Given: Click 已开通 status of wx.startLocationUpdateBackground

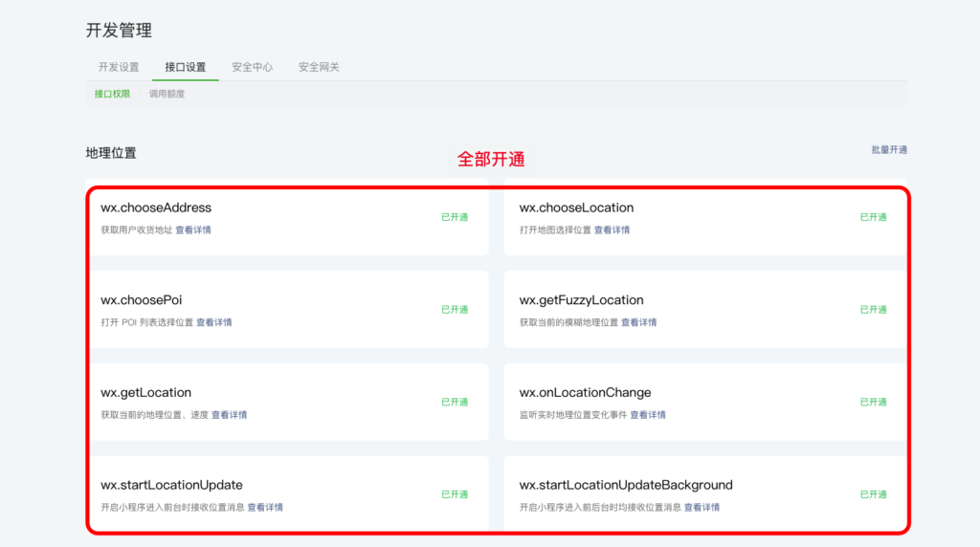Looking at the screenshot, I should click(873, 494).
